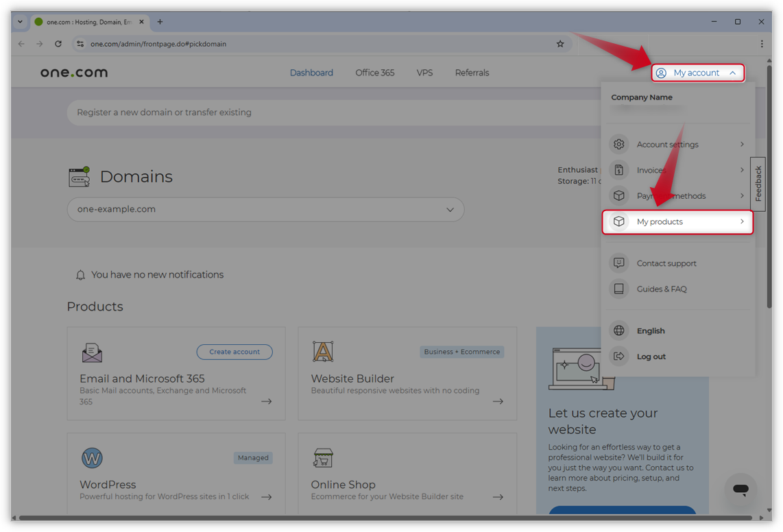Click the Log out arrow icon
Viewport: 783px width, 532px height.
pos(619,356)
